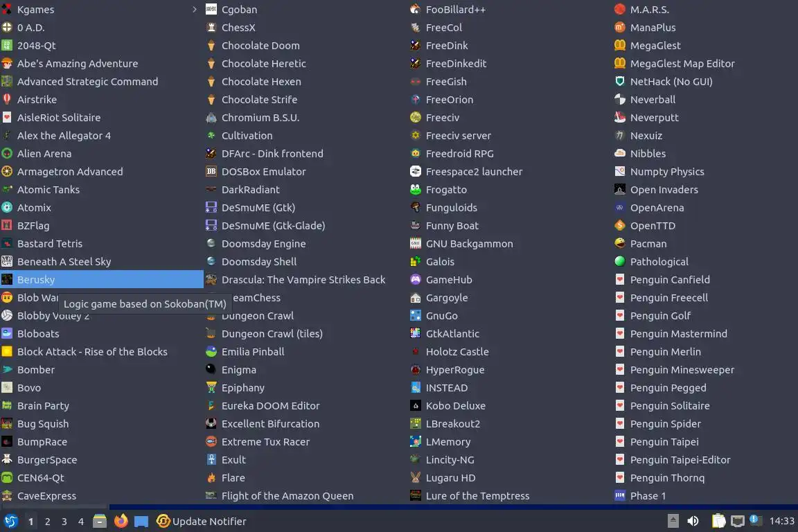Switch to workspace 3 in taskbar
The height and width of the screenshot is (532, 798).
tap(64, 522)
